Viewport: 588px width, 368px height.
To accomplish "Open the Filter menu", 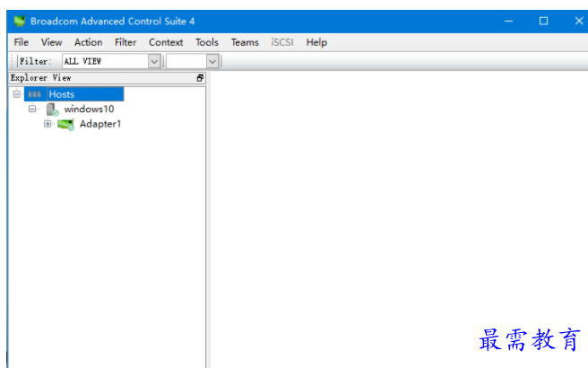I will coord(125,42).
